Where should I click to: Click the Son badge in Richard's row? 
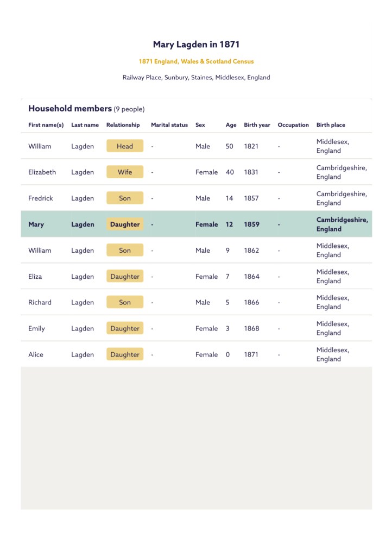(x=125, y=303)
